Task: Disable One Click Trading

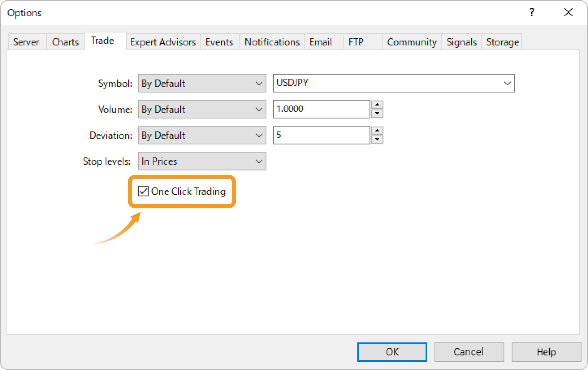Action: click(143, 191)
